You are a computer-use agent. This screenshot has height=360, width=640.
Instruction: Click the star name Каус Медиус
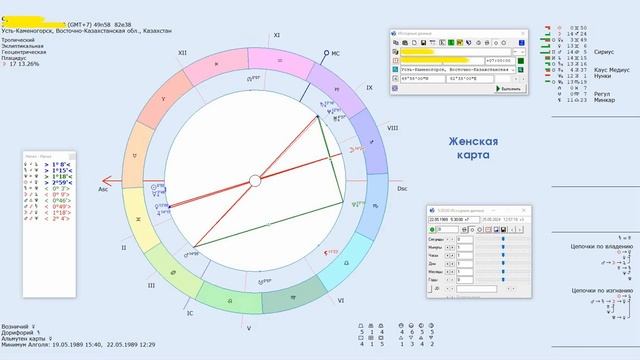(x=612, y=70)
